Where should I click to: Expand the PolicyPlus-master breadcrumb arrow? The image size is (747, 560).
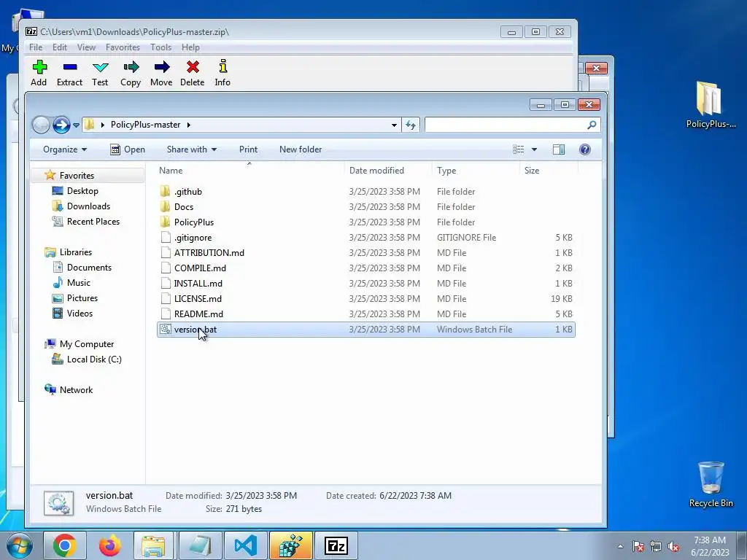[x=189, y=125]
